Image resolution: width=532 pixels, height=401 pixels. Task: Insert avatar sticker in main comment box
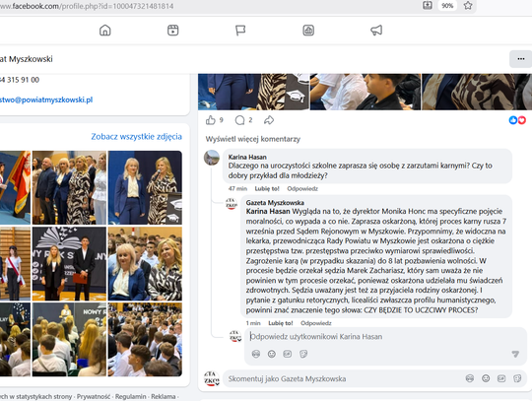pyautogui.click(x=470, y=378)
